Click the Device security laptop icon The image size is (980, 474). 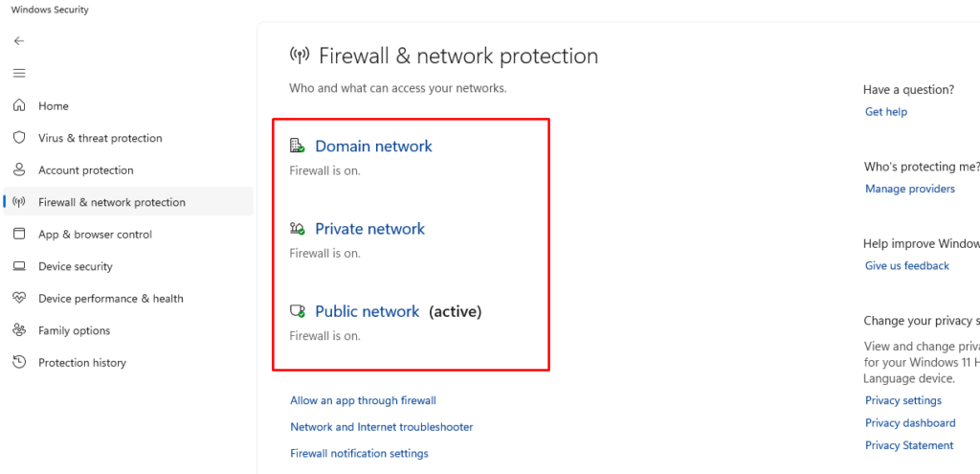pos(19,266)
